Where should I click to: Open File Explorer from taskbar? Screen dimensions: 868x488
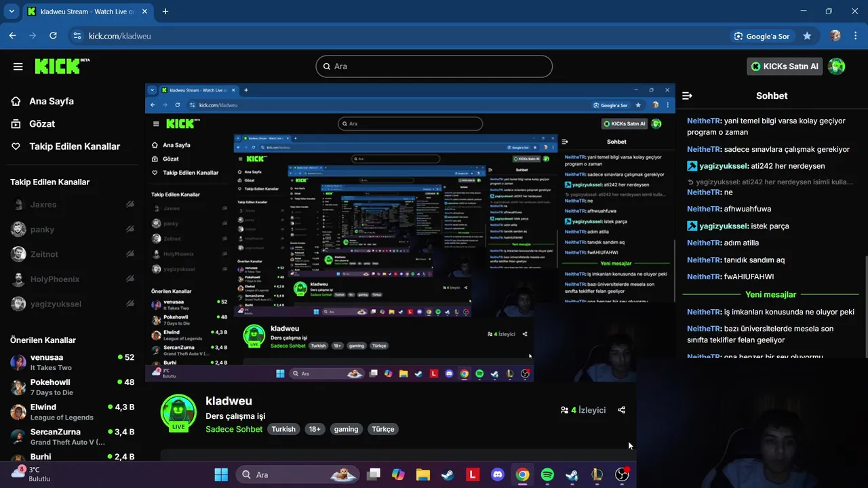coord(423,474)
